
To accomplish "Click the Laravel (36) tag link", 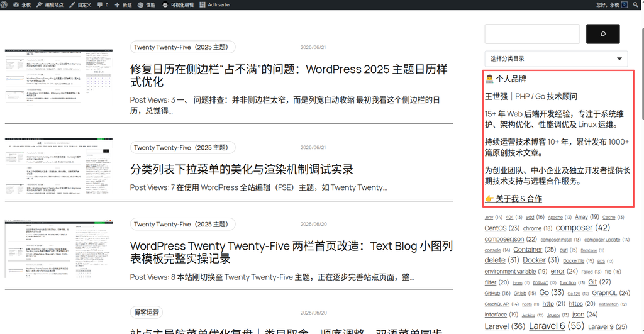I will [x=497, y=326].
